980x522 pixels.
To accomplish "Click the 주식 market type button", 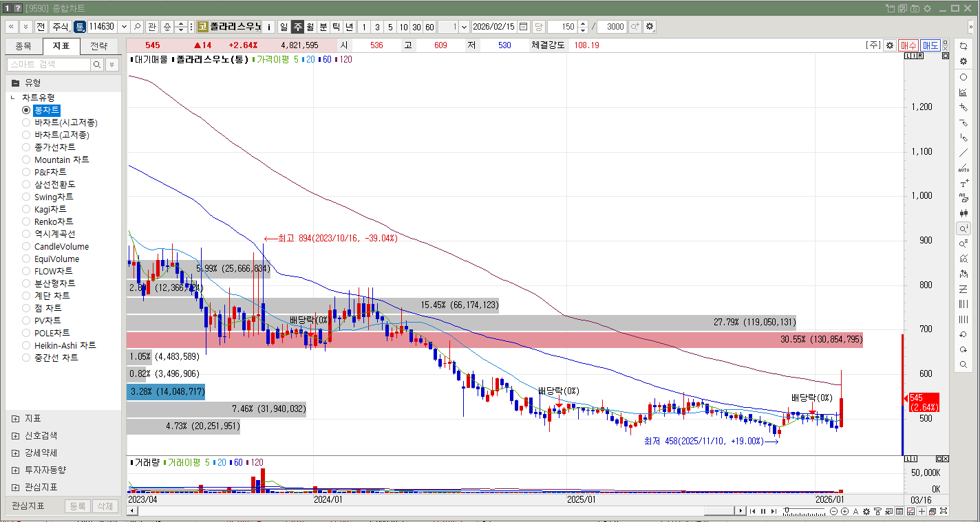I will point(60,27).
